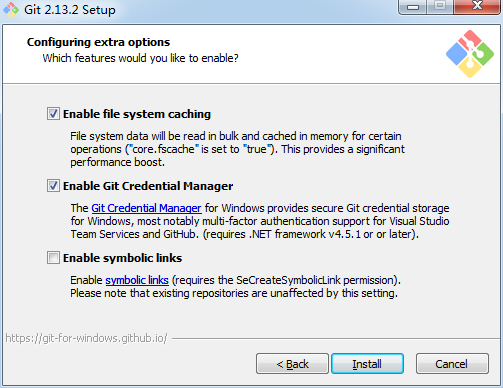Click the large Git logo in header

(x=470, y=54)
